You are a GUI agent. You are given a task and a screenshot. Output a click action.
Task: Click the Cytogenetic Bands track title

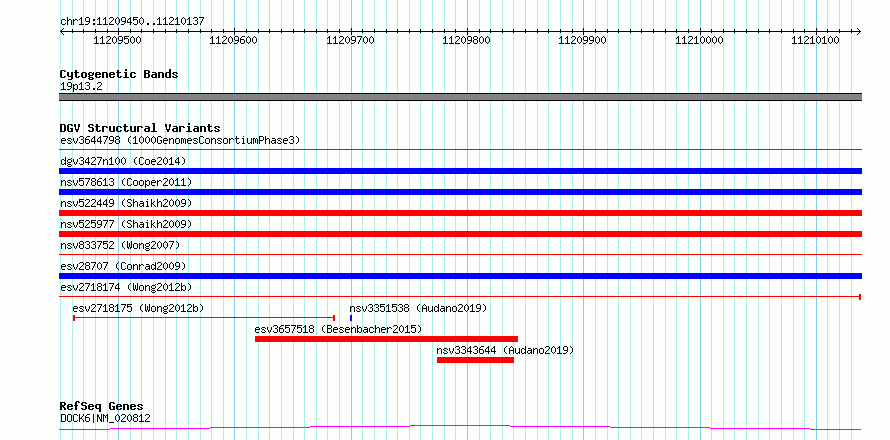coord(119,74)
